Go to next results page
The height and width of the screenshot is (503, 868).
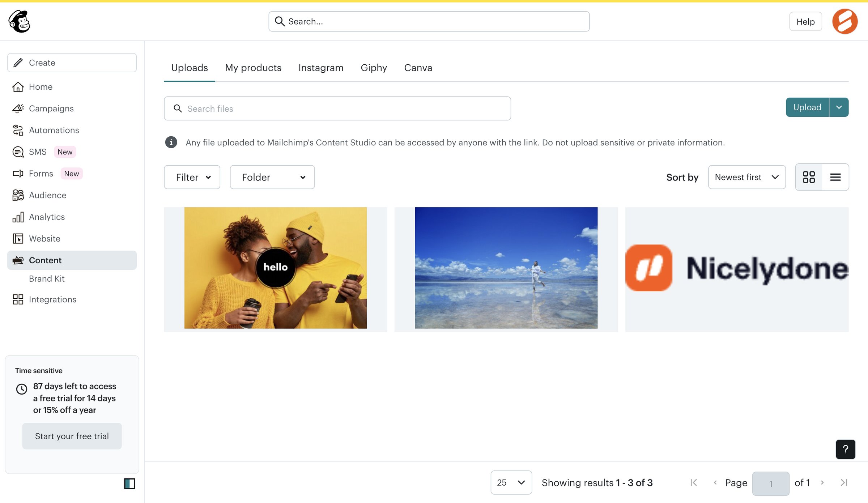pyautogui.click(x=822, y=483)
